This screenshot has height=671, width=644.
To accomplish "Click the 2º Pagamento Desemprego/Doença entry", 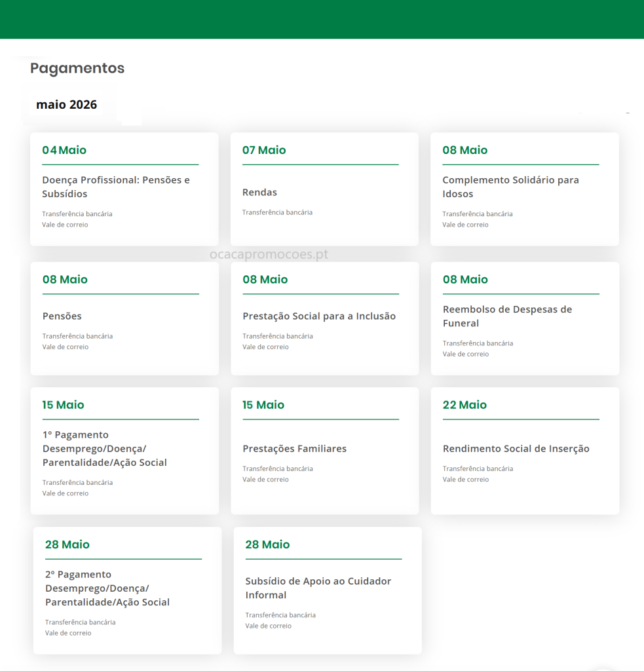I will pyautogui.click(x=107, y=588).
